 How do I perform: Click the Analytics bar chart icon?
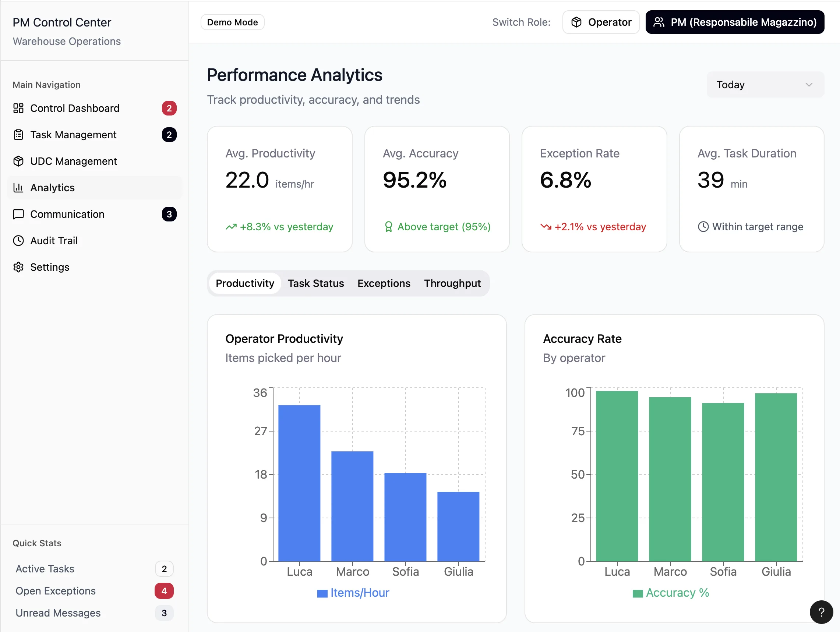tap(18, 188)
